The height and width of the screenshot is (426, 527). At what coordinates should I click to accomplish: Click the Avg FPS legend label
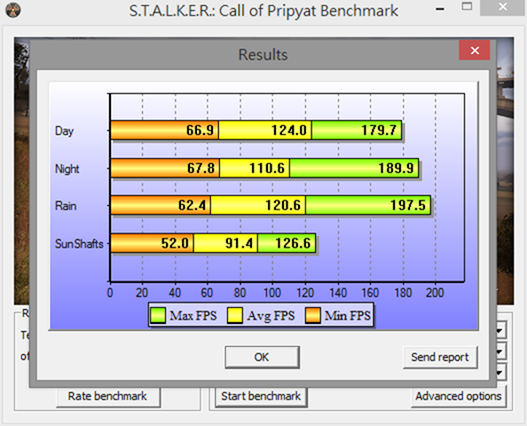click(x=271, y=316)
